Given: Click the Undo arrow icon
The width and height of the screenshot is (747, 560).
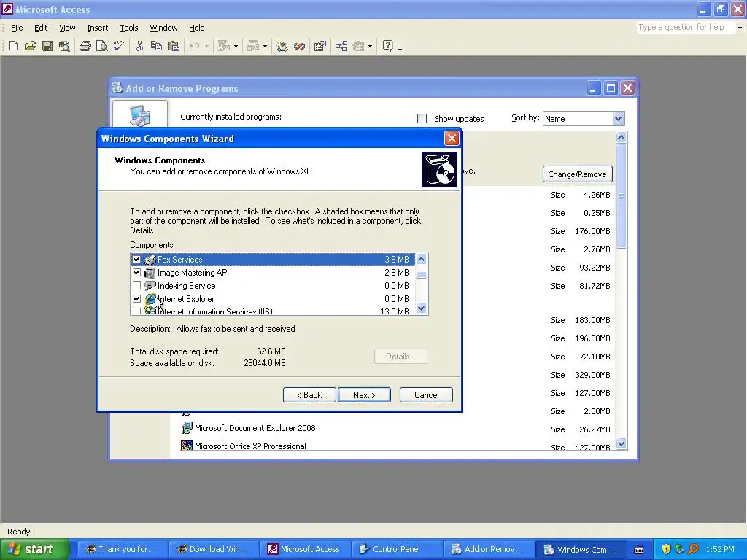Looking at the screenshot, I should click(194, 46).
